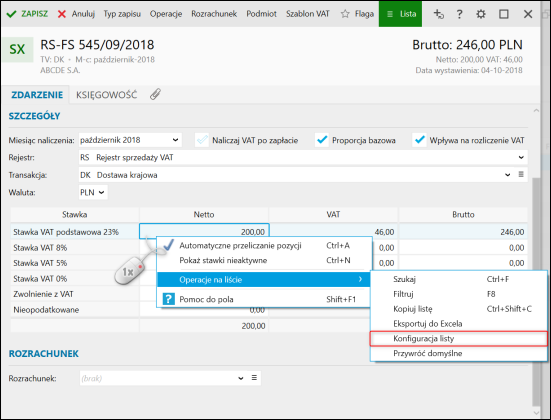Switch to the KSIĘGOWOŚĆ tab
The height and width of the screenshot is (420, 551).
[106, 95]
